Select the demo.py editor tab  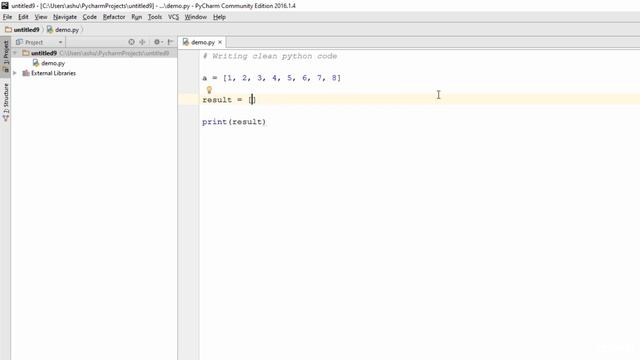(x=202, y=42)
